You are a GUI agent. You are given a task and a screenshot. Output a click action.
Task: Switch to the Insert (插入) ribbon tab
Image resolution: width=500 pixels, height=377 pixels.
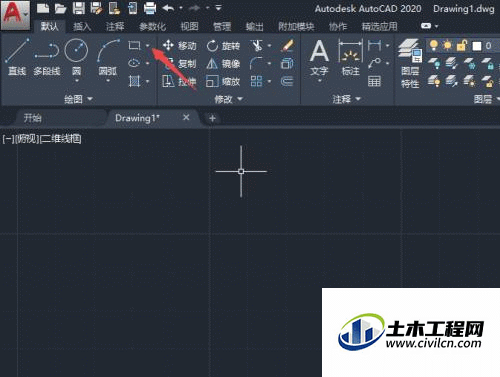pyautogui.click(x=82, y=26)
